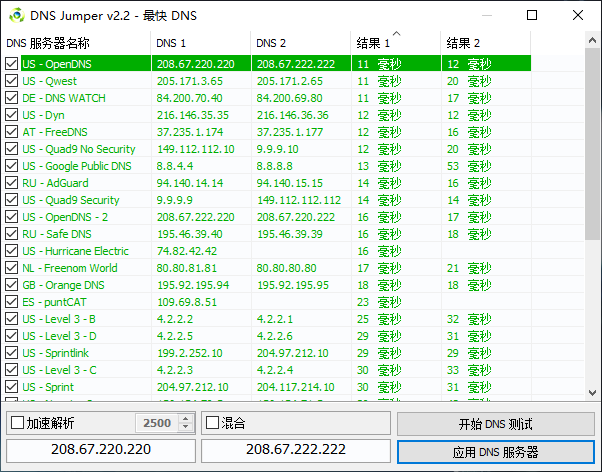Image resolution: width=602 pixels, height=472 pixels.
Task: Toggle the US - Google Public DNS checkbox
Action: point(12,166)
